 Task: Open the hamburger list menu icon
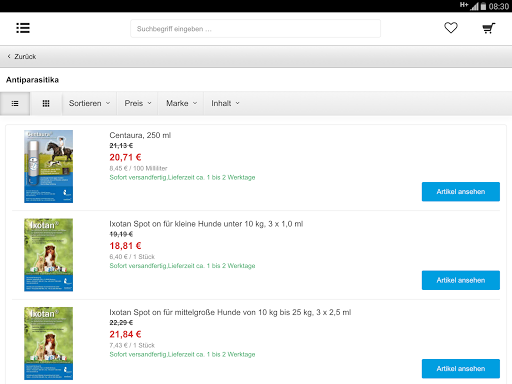click(23, 28)
